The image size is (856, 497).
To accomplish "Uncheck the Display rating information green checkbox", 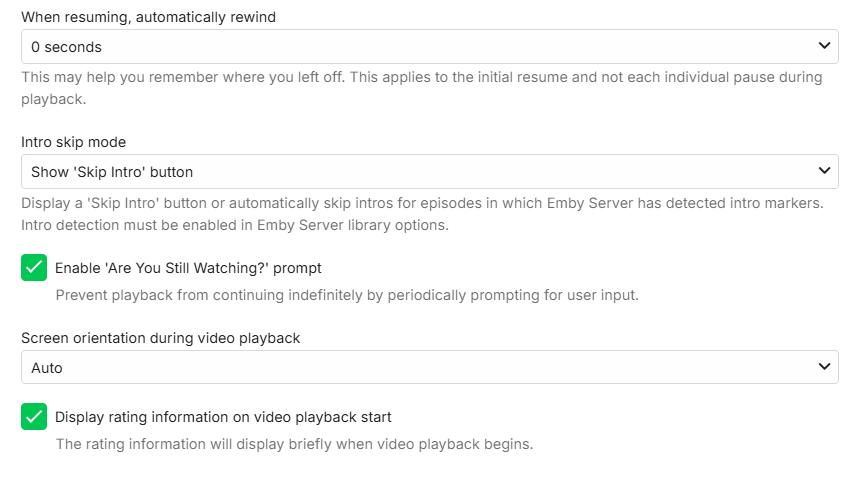I will tap(35, 417).
